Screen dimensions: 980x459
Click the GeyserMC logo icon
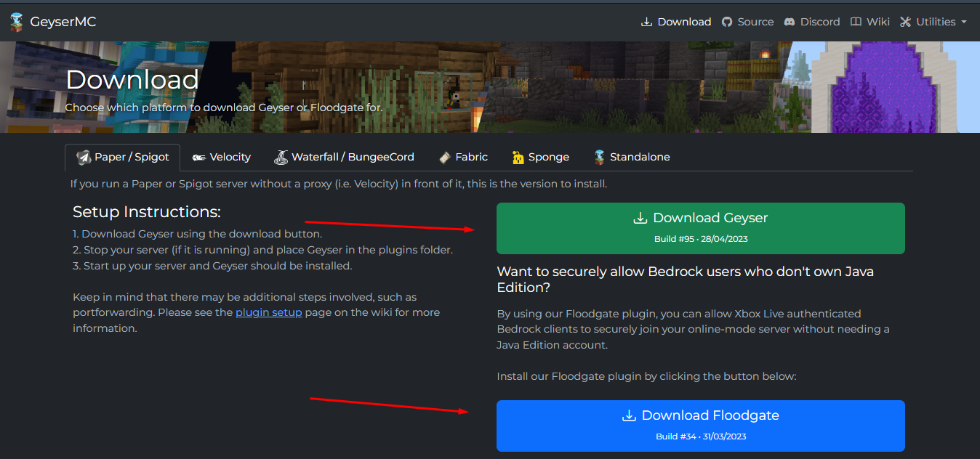point(17,22)
